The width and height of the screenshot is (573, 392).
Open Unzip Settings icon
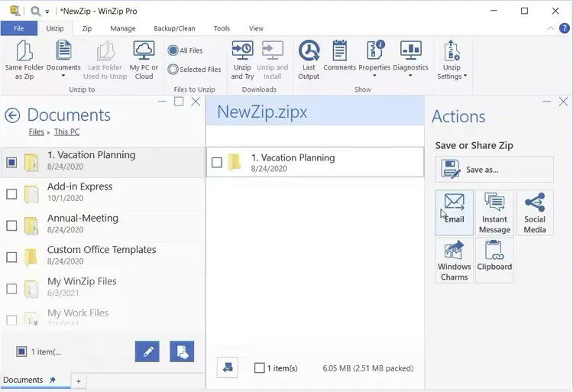(452, 50)
